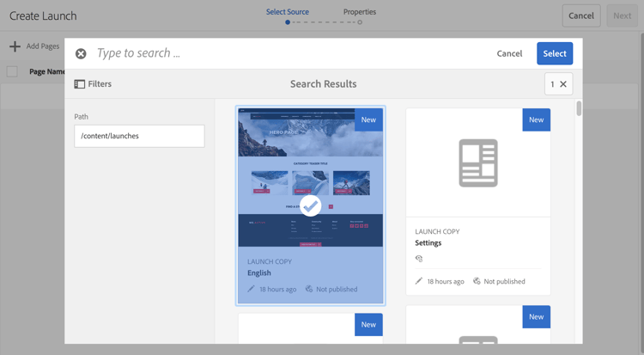Click the English card title

point(258,273)
